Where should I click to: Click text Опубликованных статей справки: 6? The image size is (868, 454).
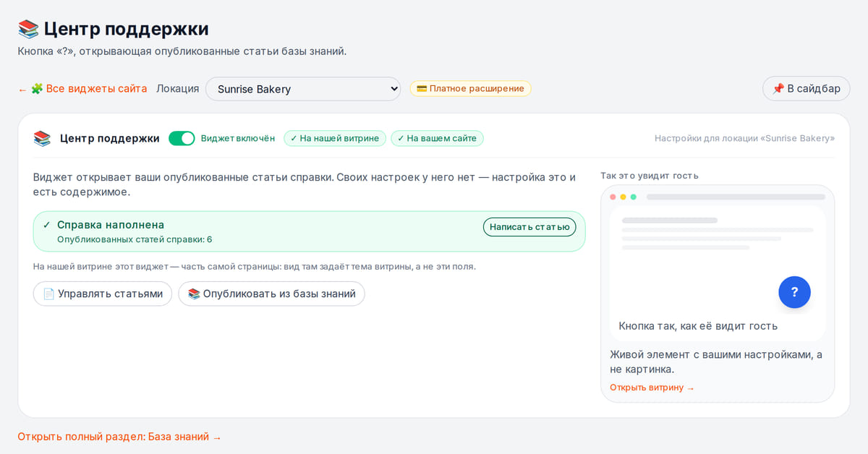(135, 239)
